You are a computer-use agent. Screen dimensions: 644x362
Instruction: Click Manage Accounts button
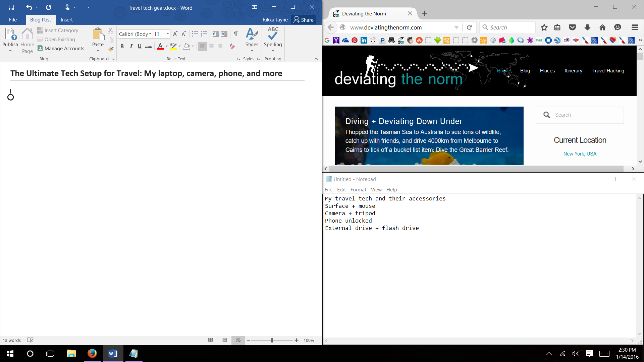click(61, 49)
